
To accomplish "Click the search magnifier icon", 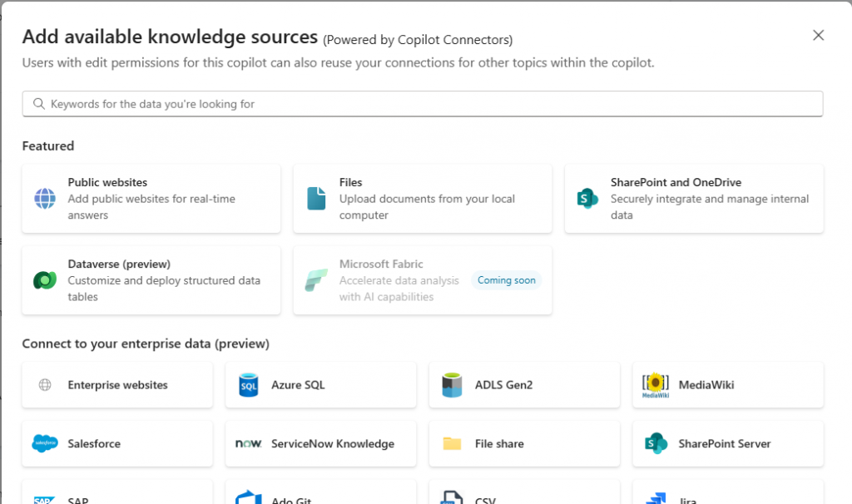I will pyautogui.click(x=38, y=104).
